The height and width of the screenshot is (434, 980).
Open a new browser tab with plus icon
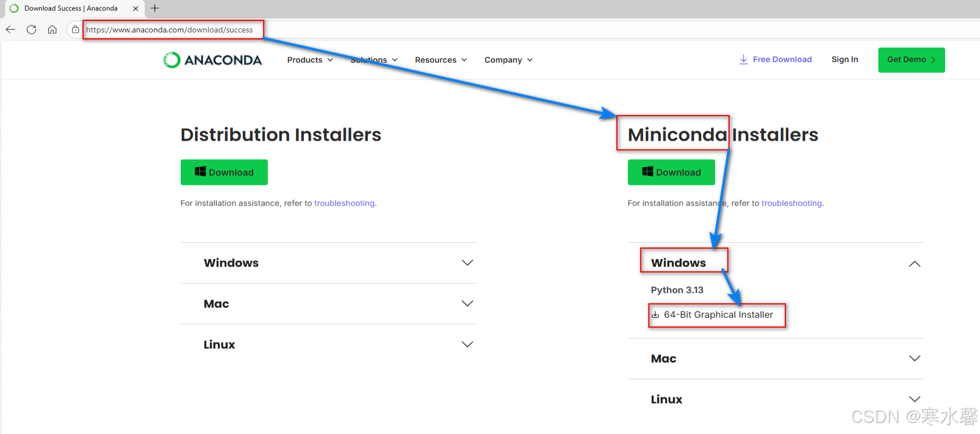click(155, 8)
